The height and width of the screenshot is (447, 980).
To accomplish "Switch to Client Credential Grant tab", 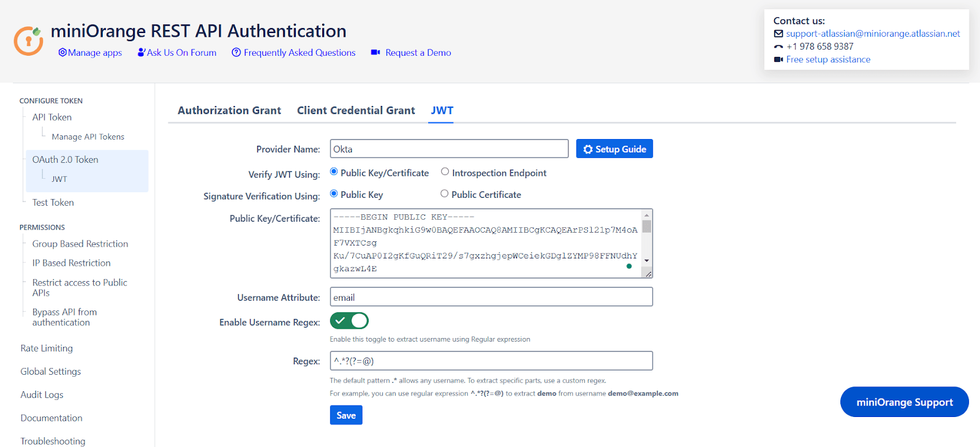I will [356, 110].
